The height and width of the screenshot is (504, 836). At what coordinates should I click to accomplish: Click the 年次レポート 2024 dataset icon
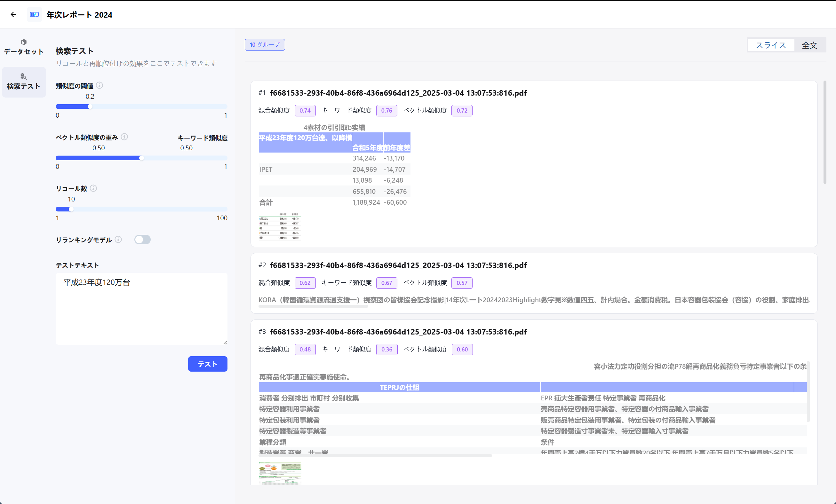pos(34,14)
